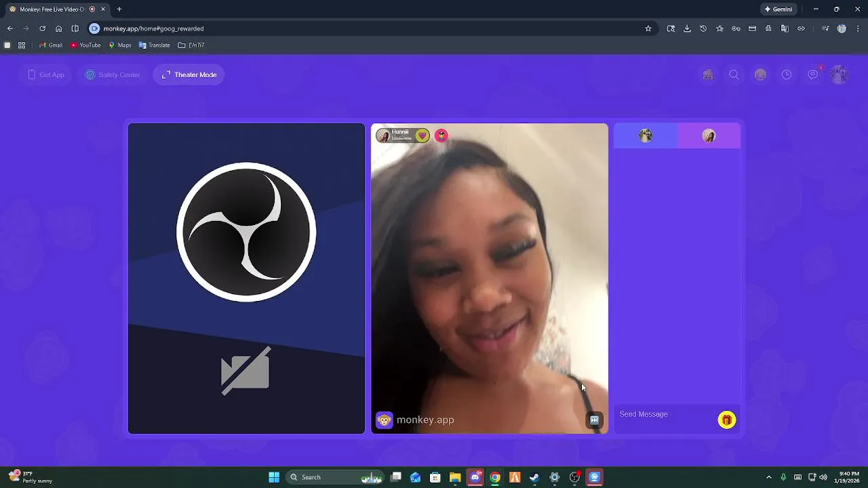Open the profile avatar in Monkey header
Screen dimensions: 868x488
point(840,75)
